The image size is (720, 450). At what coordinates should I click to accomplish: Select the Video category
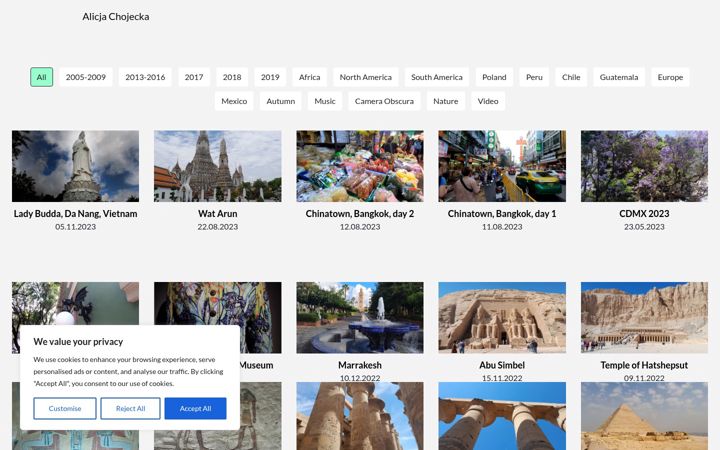pyautogui.click(x=488, y=101)
